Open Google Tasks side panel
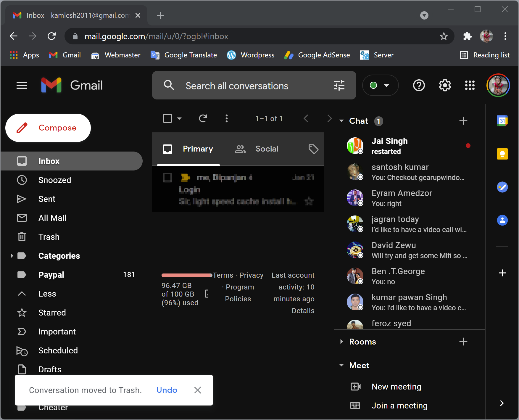Screen dimensions: 519x420 tap(502, 187)
